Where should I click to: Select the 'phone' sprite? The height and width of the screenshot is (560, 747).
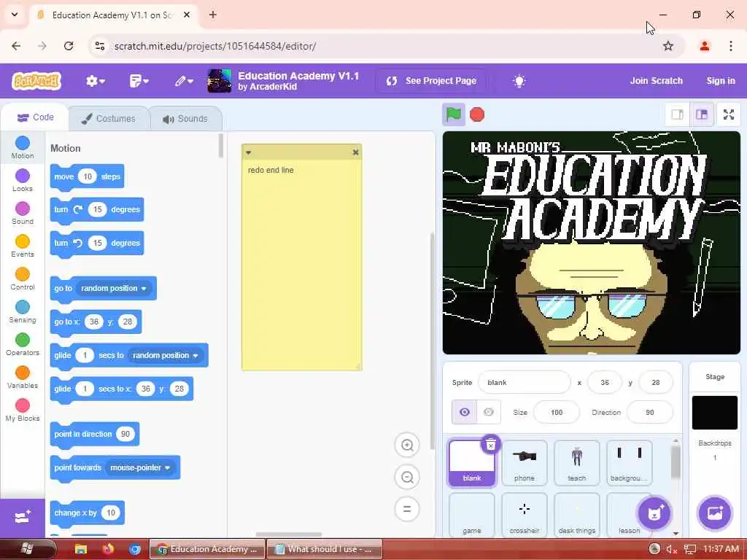(x=524, y=462)
